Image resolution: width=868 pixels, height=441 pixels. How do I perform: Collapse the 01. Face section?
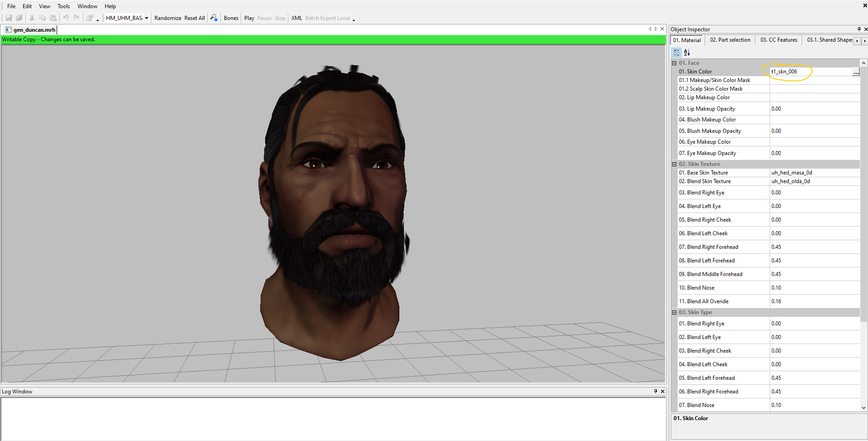(674, 63)
